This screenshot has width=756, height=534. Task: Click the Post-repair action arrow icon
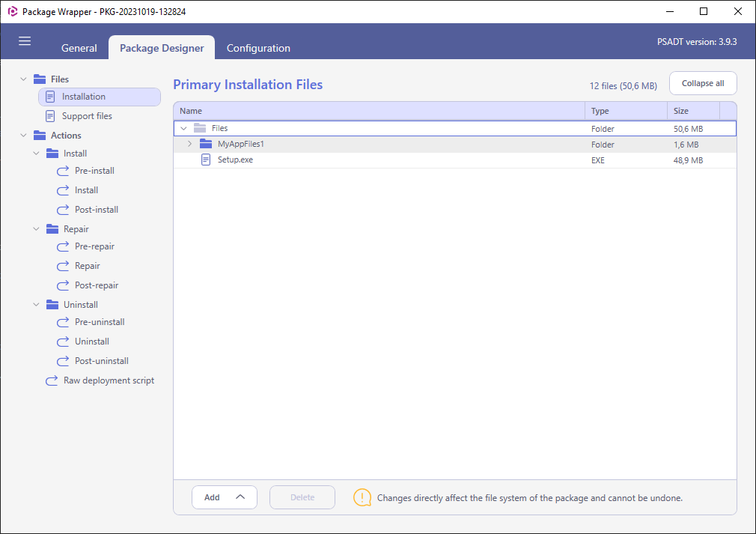pos(63,285)
